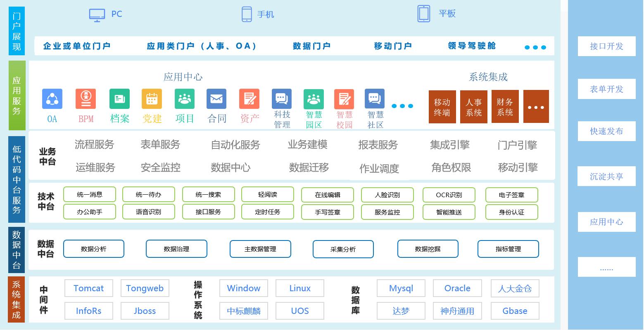Click the 手机 phone icon
Image resolution: width=644 pixels, height=330 pixels.
point(247,14)
